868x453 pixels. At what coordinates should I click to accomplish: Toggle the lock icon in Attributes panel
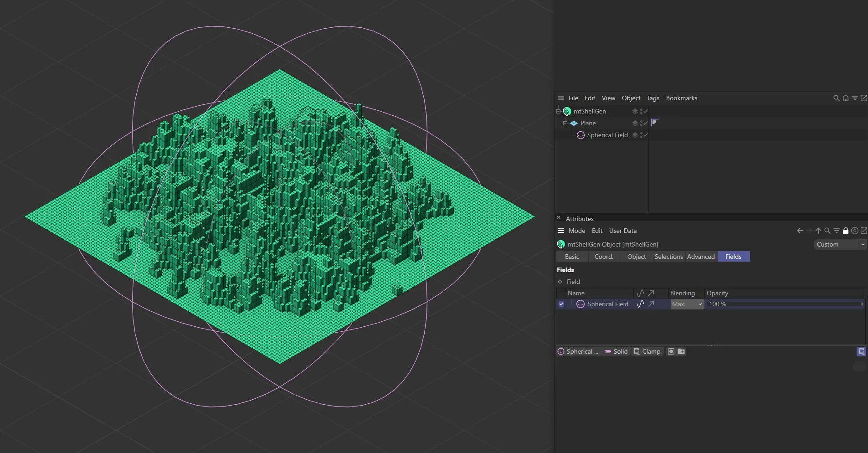(x=846, y=231)
